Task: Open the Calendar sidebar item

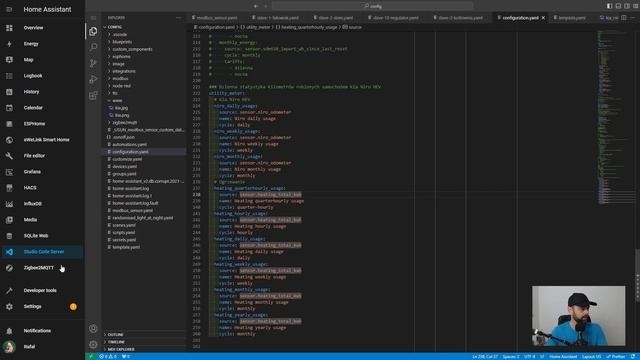Action: 42,108
